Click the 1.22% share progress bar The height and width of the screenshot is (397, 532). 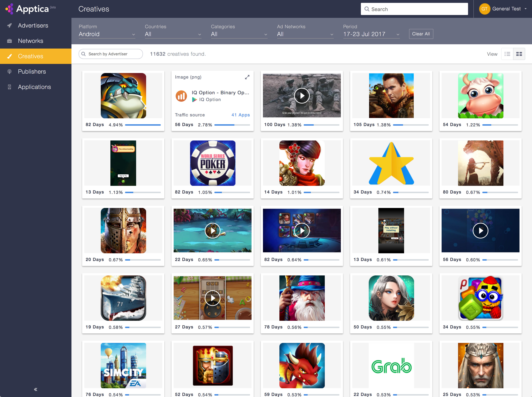[x=500, y=125]
